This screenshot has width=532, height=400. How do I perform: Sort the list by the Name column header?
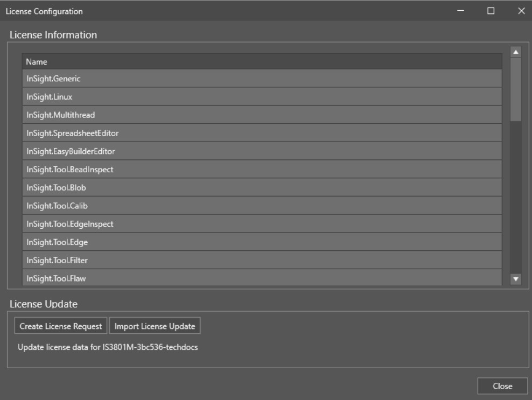point(262,61)
